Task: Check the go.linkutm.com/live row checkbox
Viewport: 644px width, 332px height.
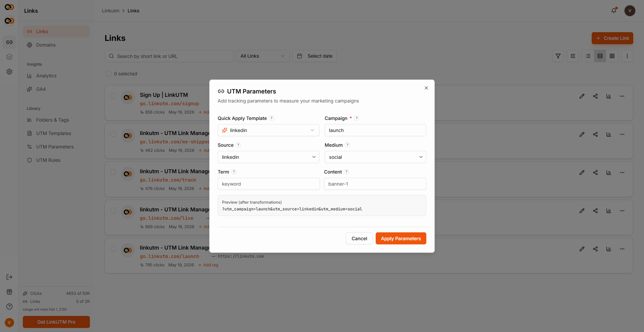Action: pos(113,210)
